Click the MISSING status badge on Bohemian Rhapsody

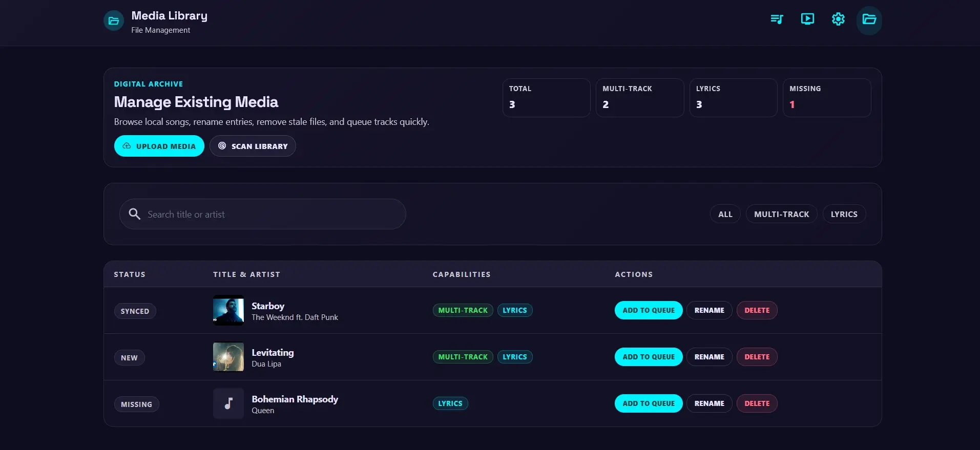(137, 404)
